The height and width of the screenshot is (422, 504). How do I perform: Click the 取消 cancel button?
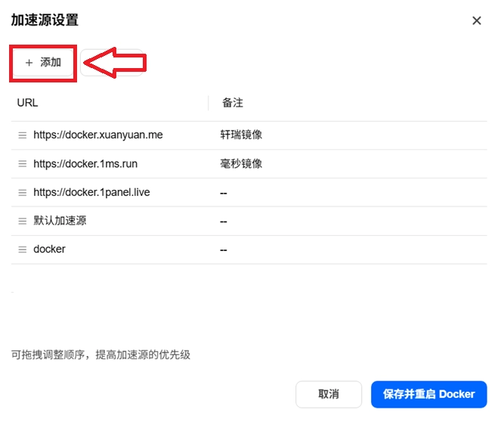329,394
